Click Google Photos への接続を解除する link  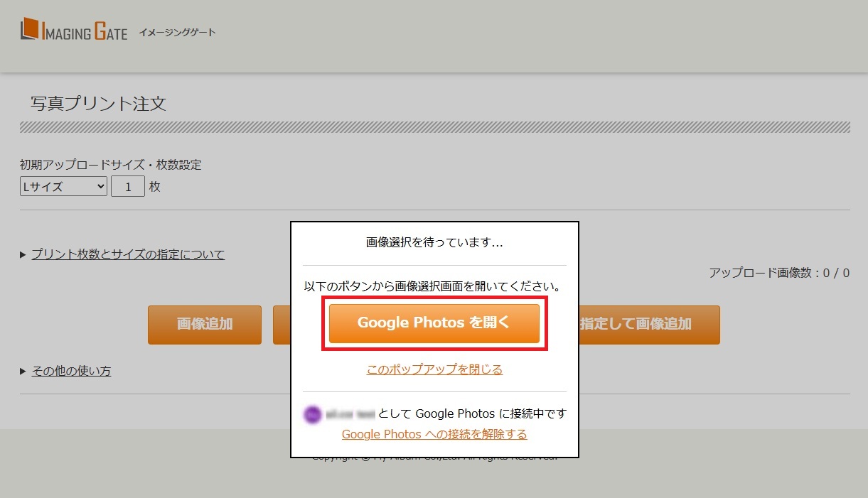tap(434, 433)
